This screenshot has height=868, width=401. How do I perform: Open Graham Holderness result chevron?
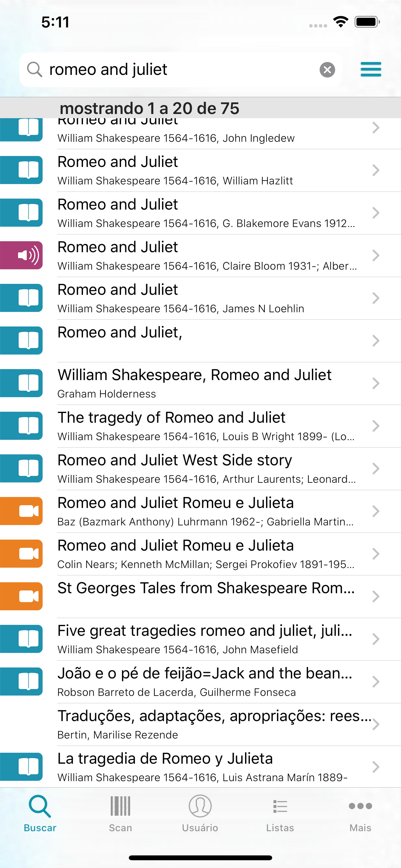(x=376, y=383)
